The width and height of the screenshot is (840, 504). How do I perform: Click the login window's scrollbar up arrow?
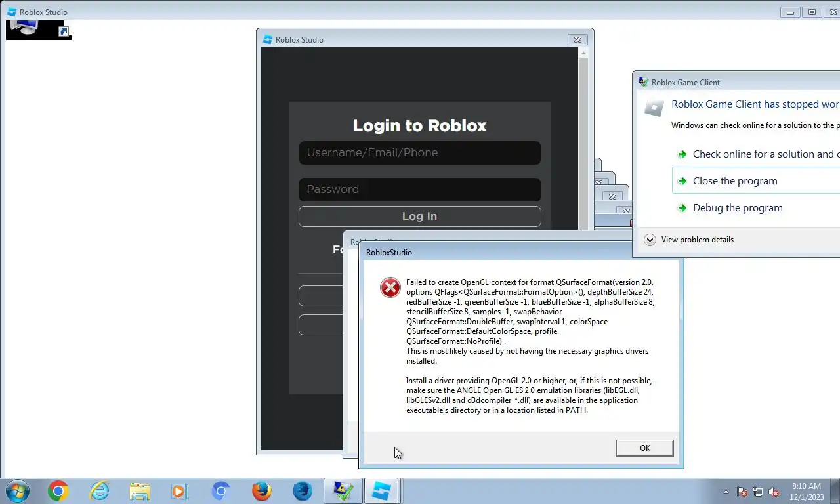pos(583,54)
